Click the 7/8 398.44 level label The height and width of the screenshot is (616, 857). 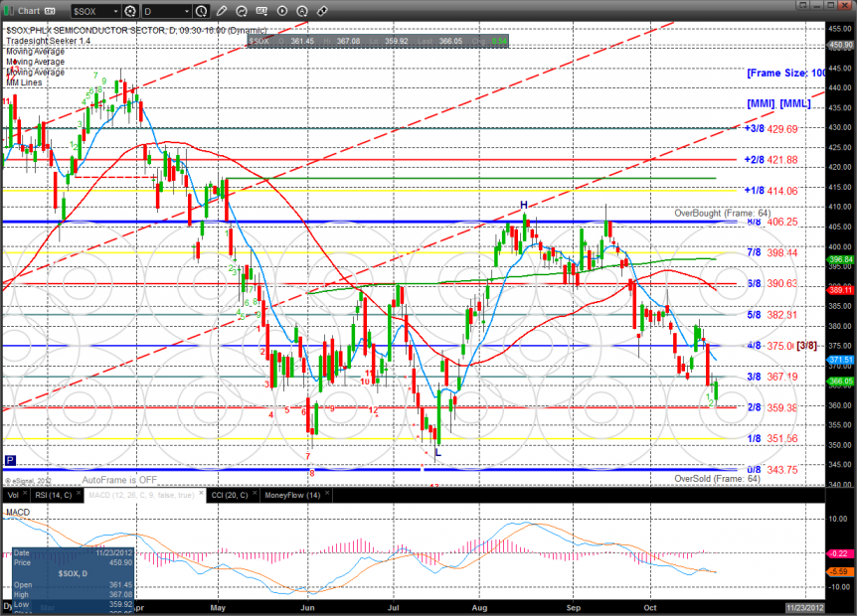(x=772, y=252)
